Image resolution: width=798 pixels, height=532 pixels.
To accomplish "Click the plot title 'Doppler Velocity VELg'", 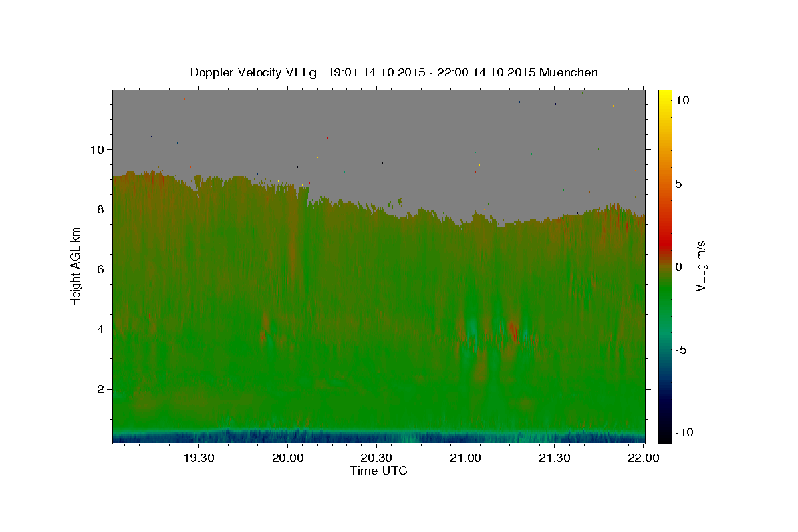I will coord(255,72).
